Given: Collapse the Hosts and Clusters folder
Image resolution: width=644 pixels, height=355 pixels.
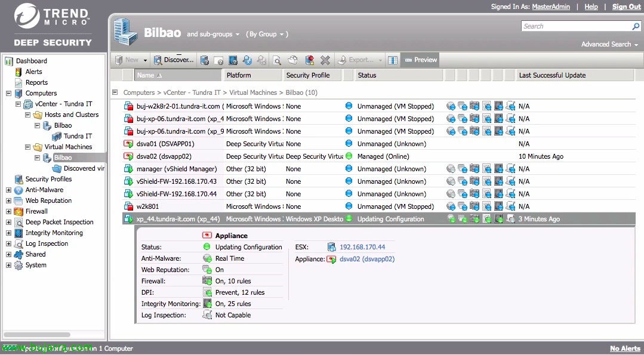Looking at the screenshot, I should coord(27,115).
